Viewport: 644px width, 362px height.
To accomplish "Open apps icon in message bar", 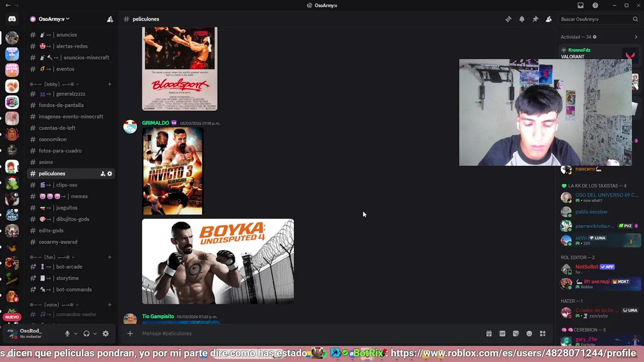I will [x=543, y=333].
